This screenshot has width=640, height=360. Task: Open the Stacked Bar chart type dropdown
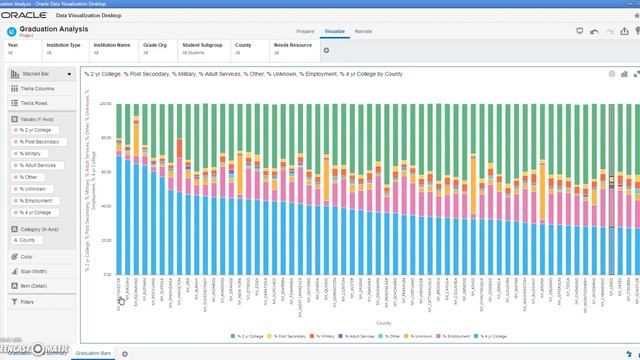69,74
